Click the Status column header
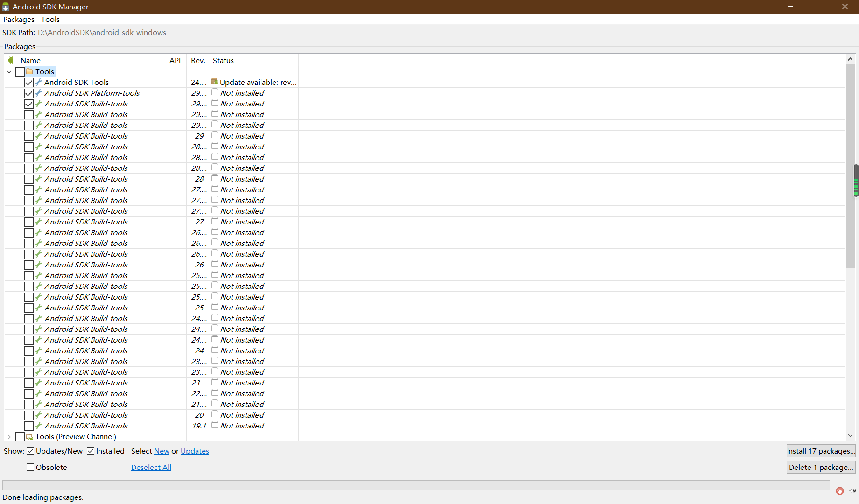859x504 pixels. (254, 60)
